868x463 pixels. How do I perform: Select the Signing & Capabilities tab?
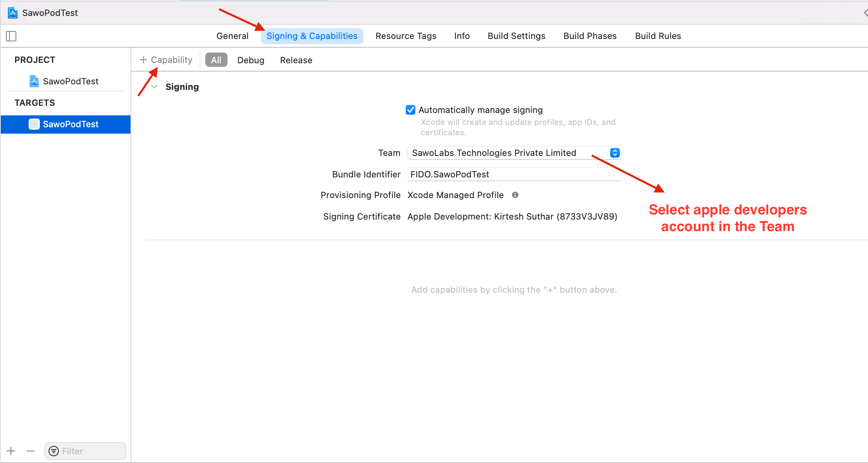[x=312, y=36]
